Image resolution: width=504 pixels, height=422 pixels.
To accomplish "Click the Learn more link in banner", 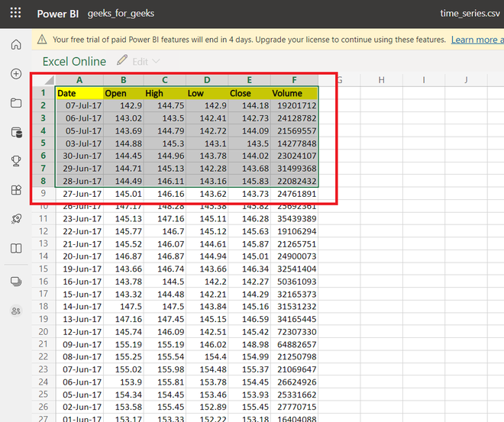I will click(477, 40).
